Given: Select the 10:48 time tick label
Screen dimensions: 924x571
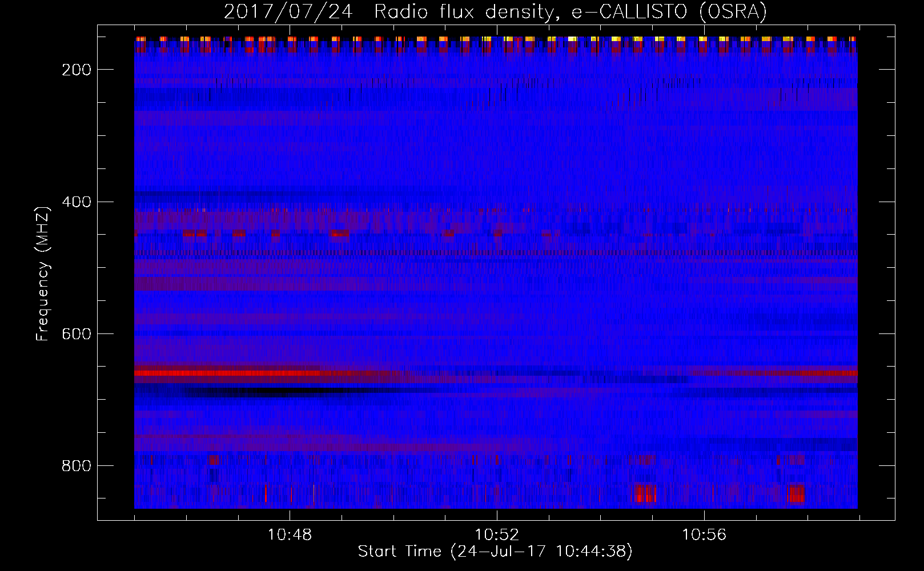Looking at the screenshot, I should pos(290,535).
